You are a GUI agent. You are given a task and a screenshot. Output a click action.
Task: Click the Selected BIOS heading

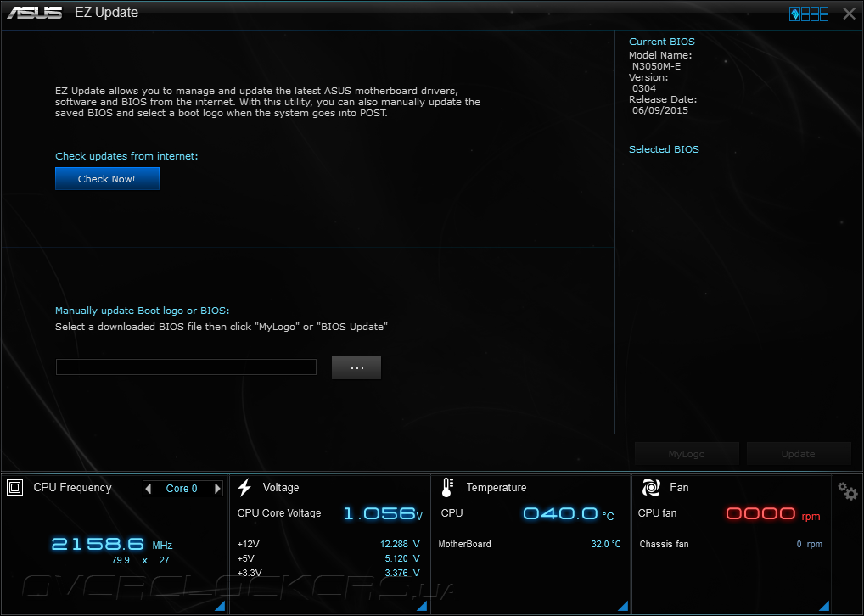[664, 149]
